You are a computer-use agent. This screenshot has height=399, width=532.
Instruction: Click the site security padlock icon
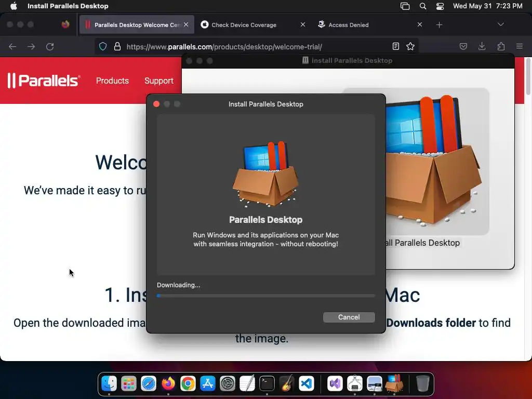point(117,46)
